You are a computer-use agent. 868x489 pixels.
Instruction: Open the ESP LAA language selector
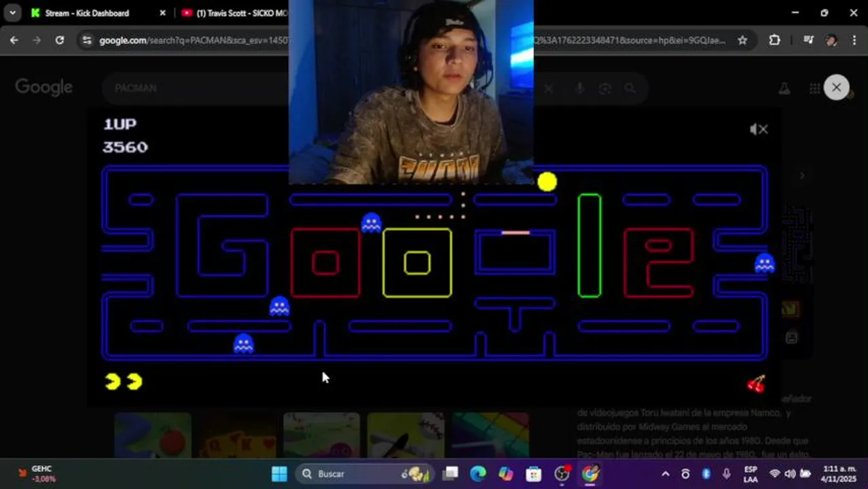[x=751, y=473]
